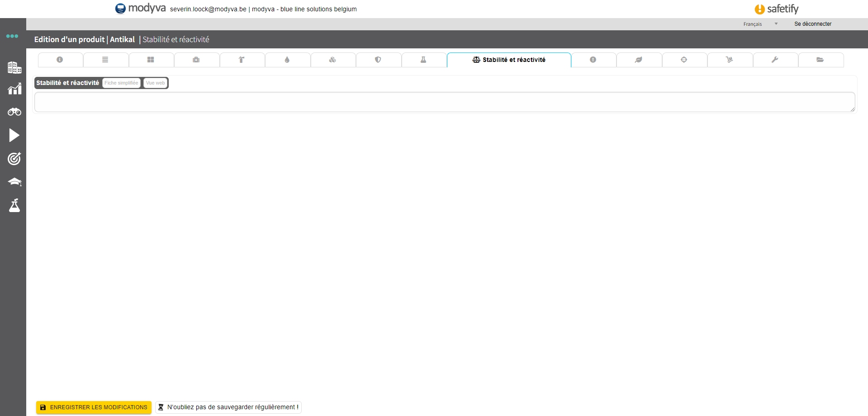Screen dimensions: 868x416
Task: Click the safetify logo
Action: [776, 9]
